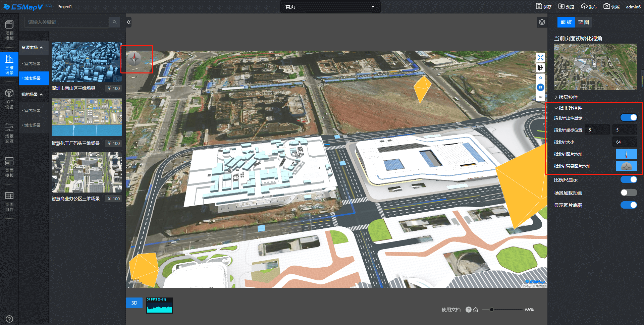Click the 发布 publish button
This screenshot has width=644, height=325.
[x=589, y=6]
